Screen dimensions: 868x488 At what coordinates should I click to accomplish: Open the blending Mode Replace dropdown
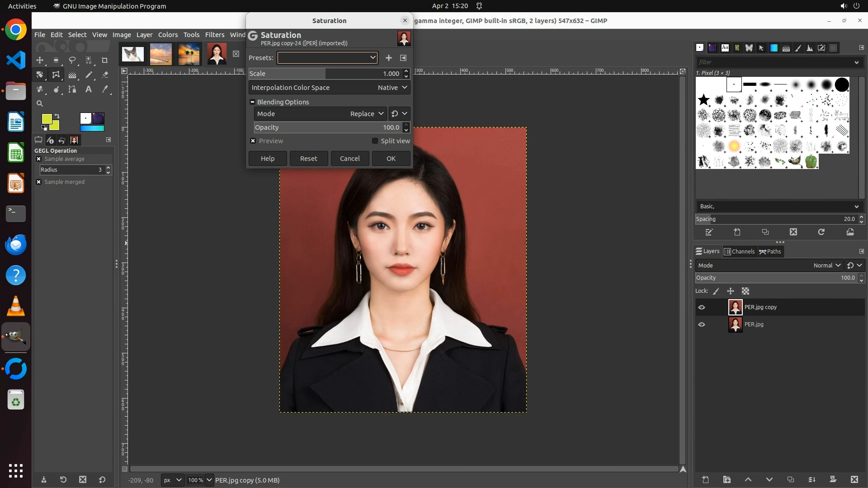[367, 114]
